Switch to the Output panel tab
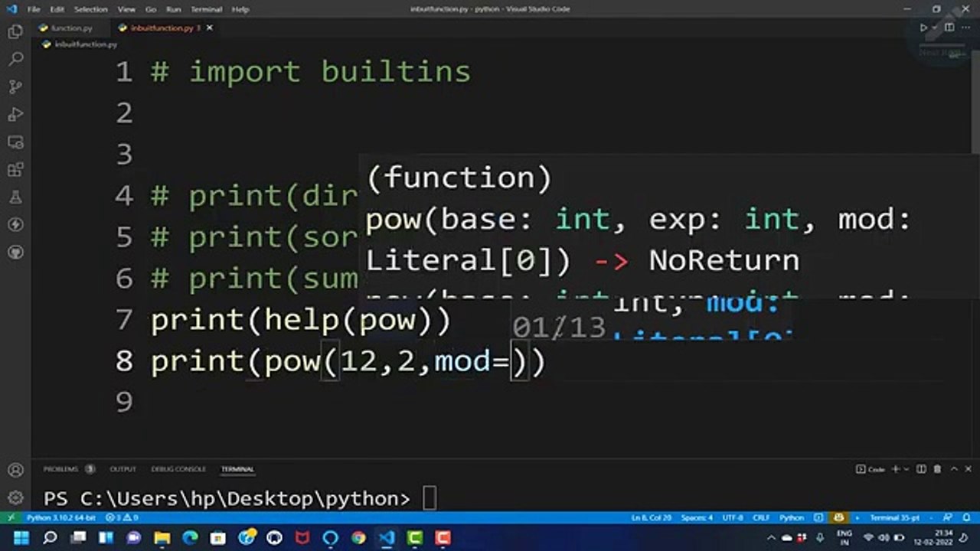The height and width of the screenshot is (551, 980). [x=122, y=469]
